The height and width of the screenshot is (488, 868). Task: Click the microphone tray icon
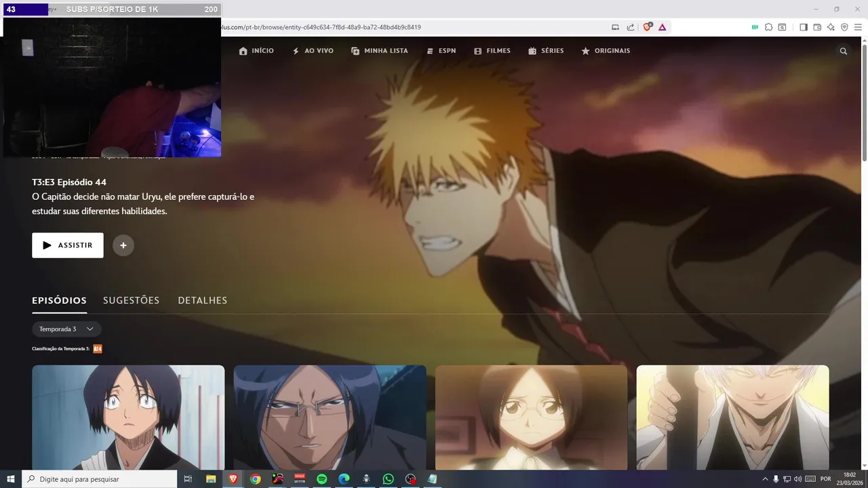tap(776, 479)
